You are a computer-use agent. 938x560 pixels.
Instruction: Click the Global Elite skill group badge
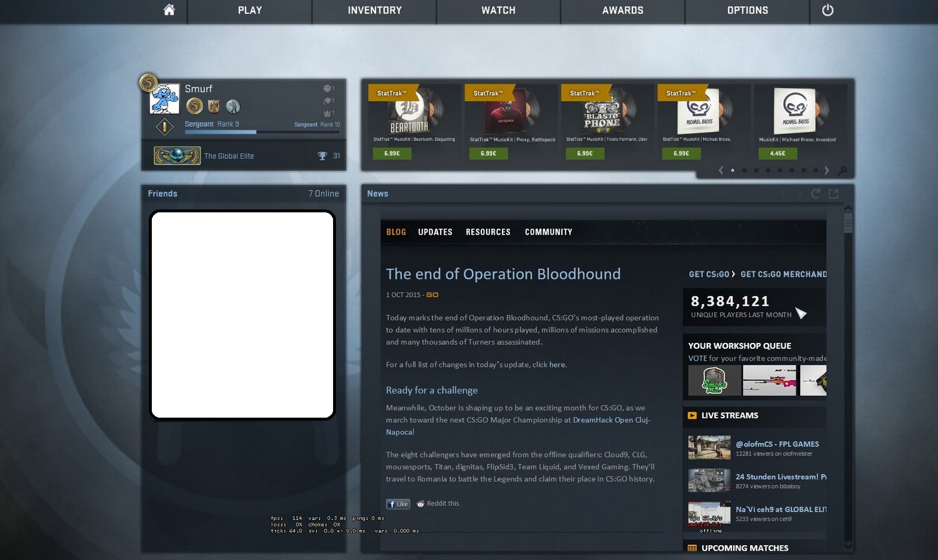coord(177,155)
